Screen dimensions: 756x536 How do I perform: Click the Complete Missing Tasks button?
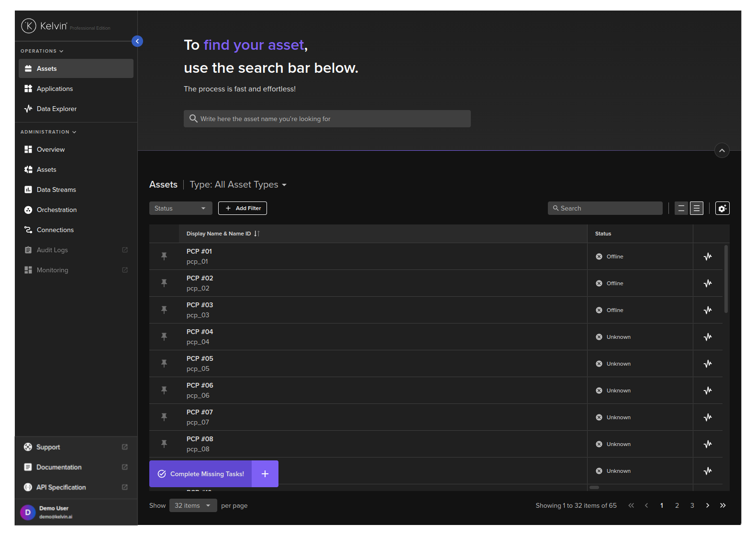201,474
